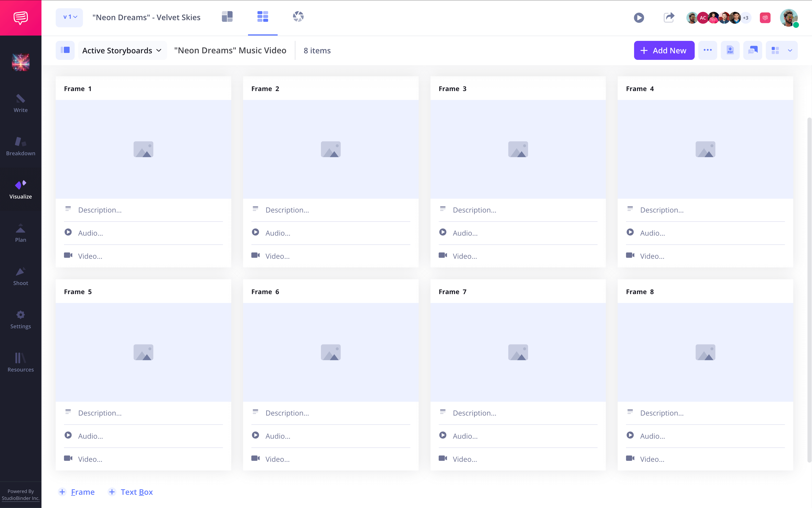
Task: Open the Active Storyboards dropdown
Action: [122, 50]
